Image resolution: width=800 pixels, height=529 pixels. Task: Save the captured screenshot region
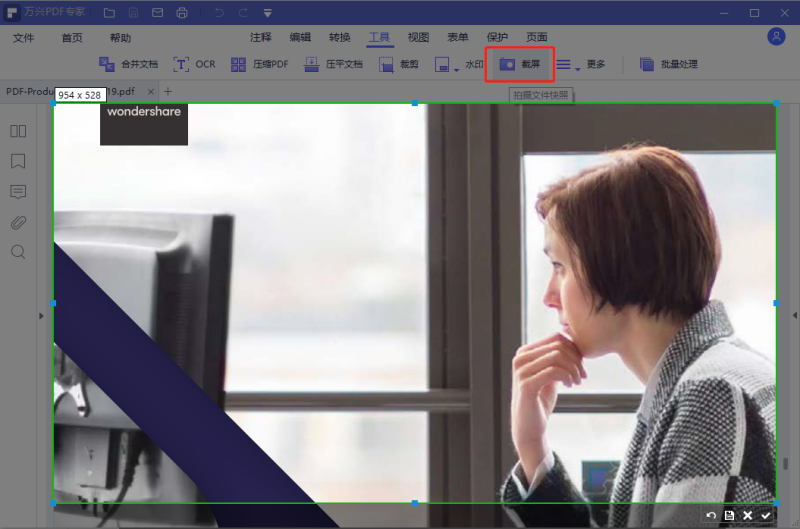pos(729,515)
